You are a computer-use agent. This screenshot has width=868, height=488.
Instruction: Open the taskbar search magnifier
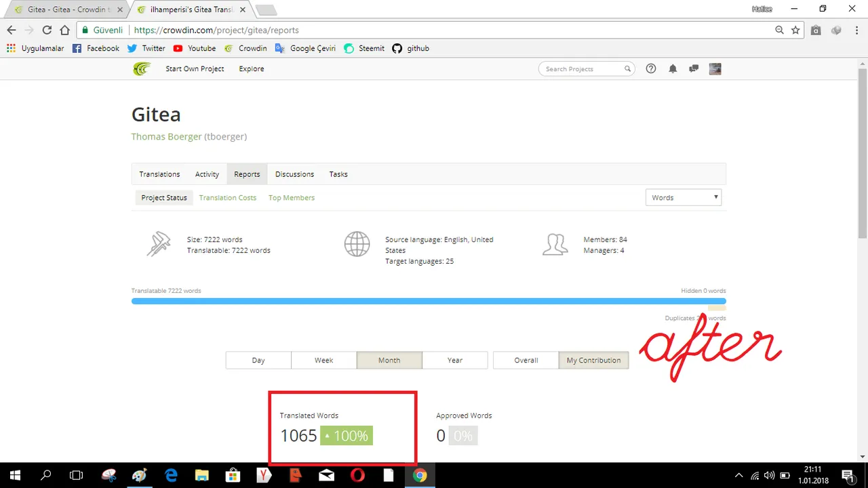[46, 475]
